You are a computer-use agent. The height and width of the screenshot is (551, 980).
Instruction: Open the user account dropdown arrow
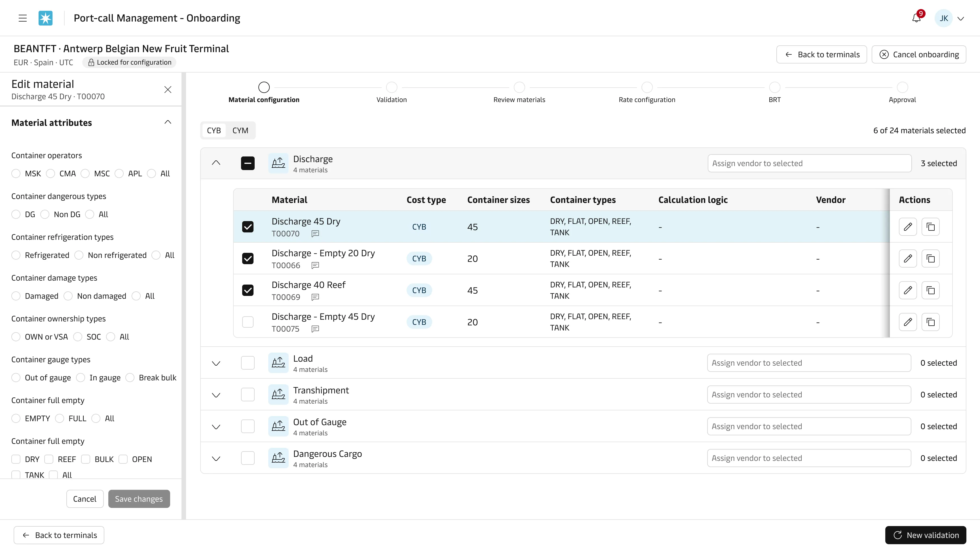coord(961,19)
